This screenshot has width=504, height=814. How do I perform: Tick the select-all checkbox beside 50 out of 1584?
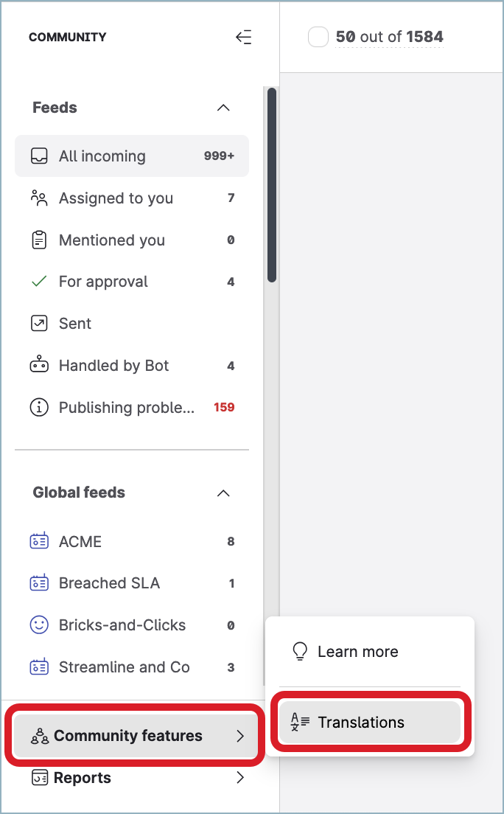point(318,37)
